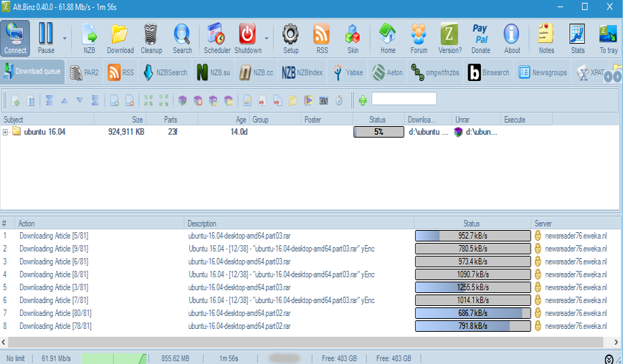Click the 5% progress bar for ubuntu 16.04
This screenshot has height=364, width=623.
[x=379, y=132]
